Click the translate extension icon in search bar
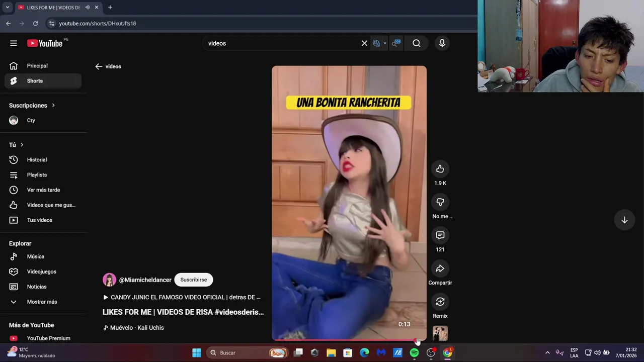Screen dimensions: 644x362 click(376, 43)
